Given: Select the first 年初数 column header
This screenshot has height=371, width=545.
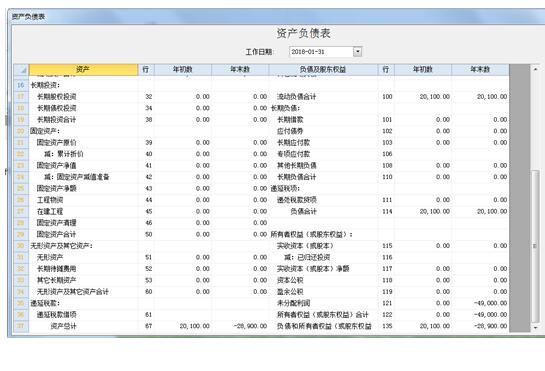Looking at the screenshot, I should click(x=183, y=70).
